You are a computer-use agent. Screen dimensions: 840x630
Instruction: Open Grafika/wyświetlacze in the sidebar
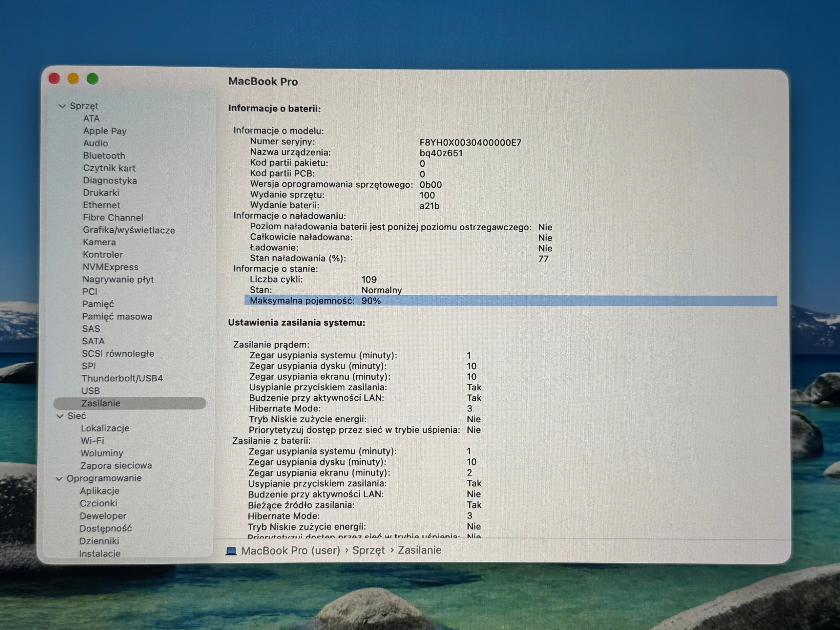point(129,230)
